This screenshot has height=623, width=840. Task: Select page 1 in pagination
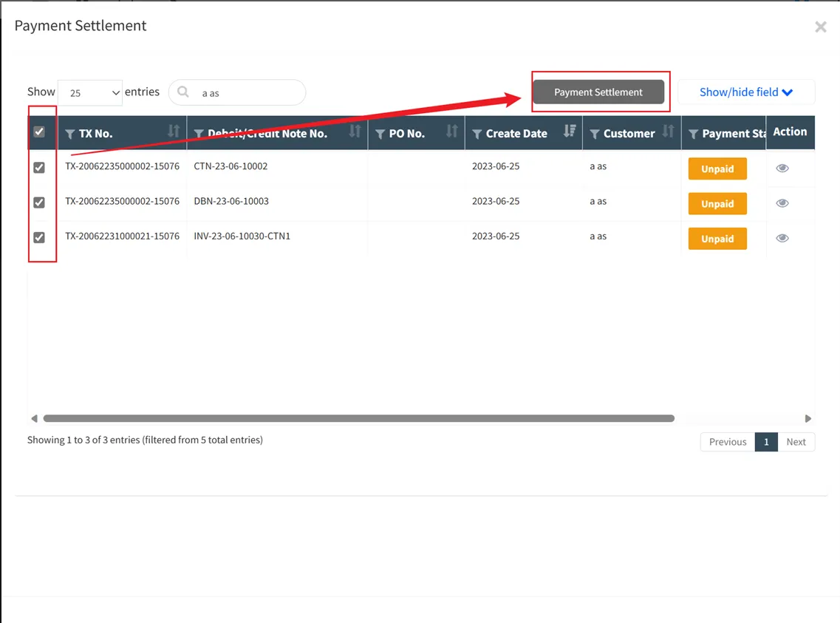(x=766, y=442)
